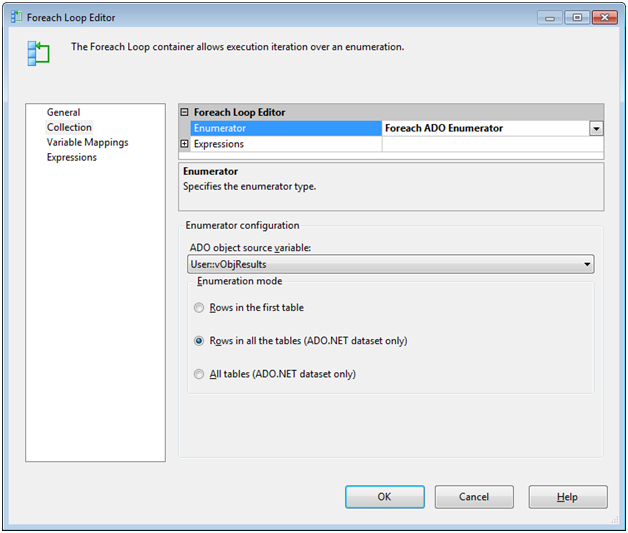This screenshot has height=533, width=628.
Task: Open the ADO object source variable dropdown
Action: (587, 265)
